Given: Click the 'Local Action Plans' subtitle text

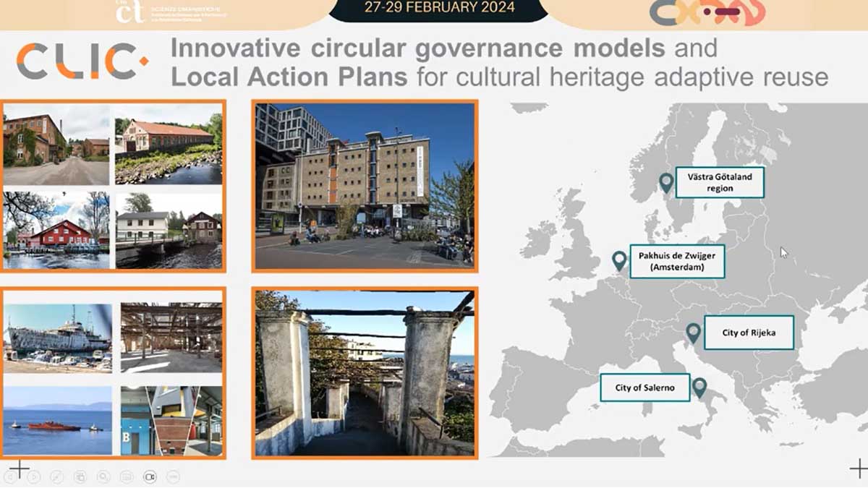Looking at the screenshot, I should tap(289, 77).
